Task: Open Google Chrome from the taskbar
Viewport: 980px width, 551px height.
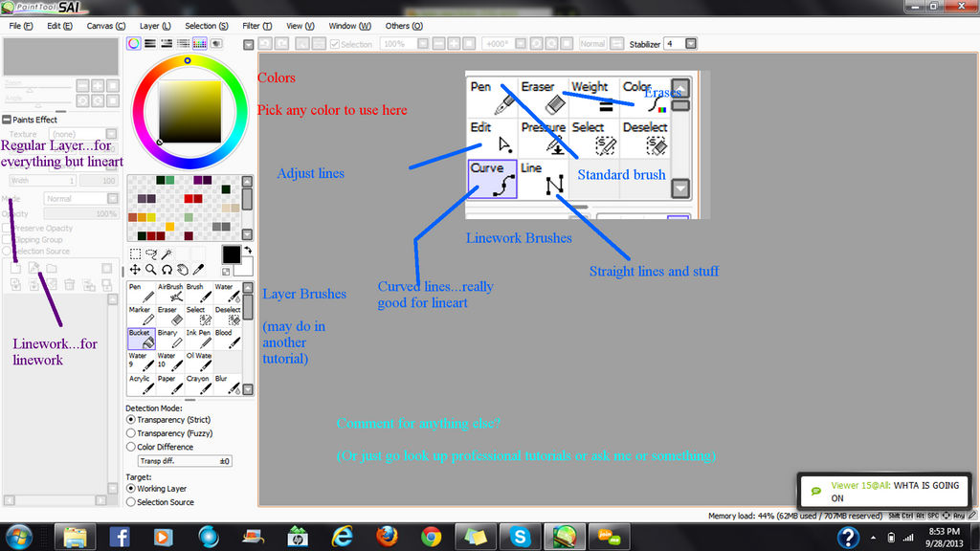Action: click(x=431, y=537)
